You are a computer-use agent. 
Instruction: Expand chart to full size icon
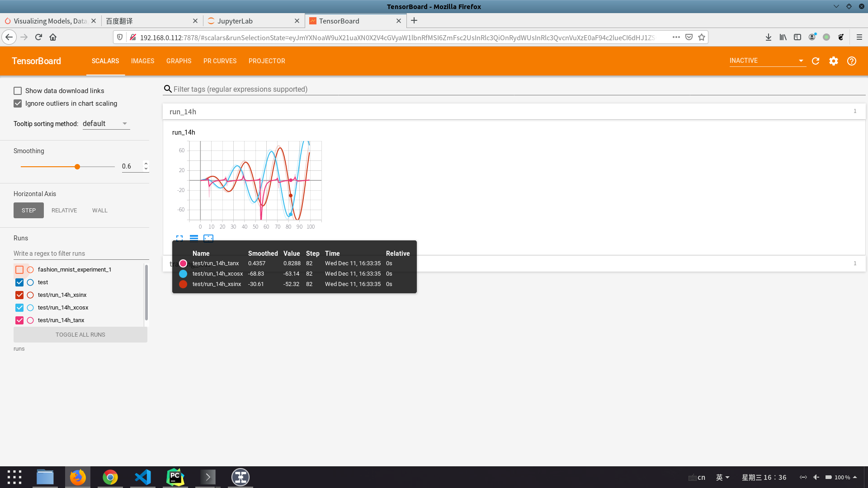179,238
